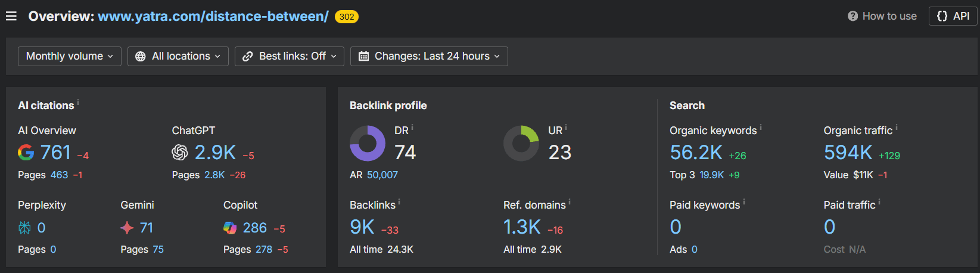980x273 pixels.
Task: Click the UR score 23
Action: [559, 153]
